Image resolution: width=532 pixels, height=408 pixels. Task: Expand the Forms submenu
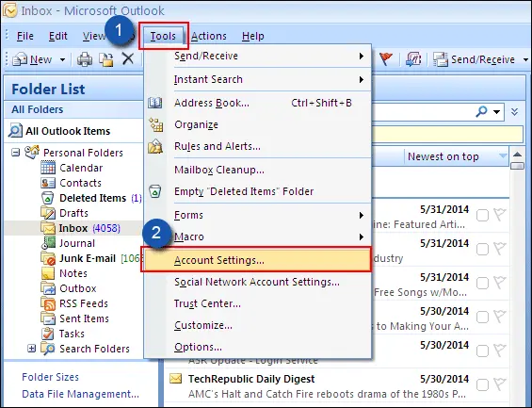coord(258,215)
